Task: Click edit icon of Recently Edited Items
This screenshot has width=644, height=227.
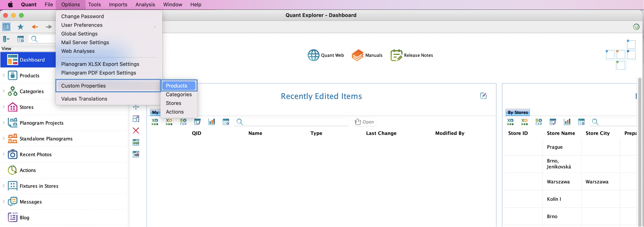Action: (x=484, y=96)
